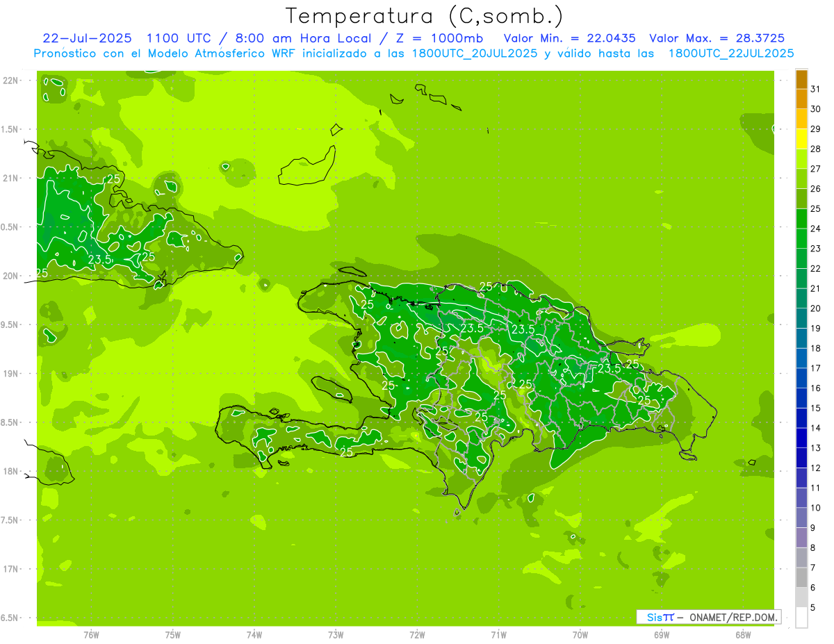Click the 74W longitude axis label
This screenshot has height=644, width=834.
pos(254,634)
